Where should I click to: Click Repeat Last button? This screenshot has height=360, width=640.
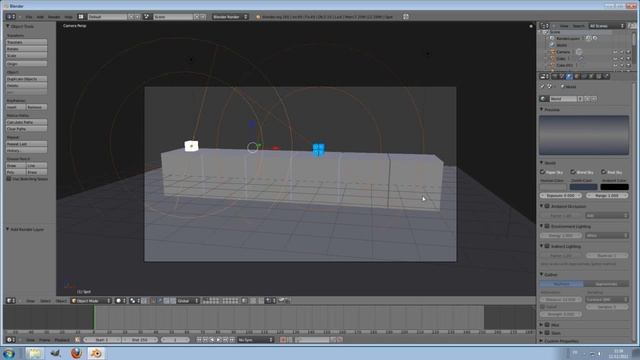(26, 144)
